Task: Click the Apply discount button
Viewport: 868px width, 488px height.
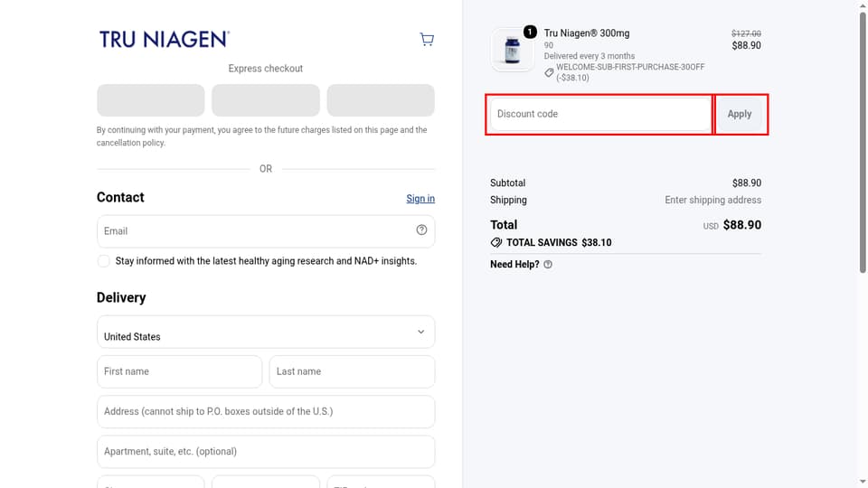Action: [x=740, y=114]
